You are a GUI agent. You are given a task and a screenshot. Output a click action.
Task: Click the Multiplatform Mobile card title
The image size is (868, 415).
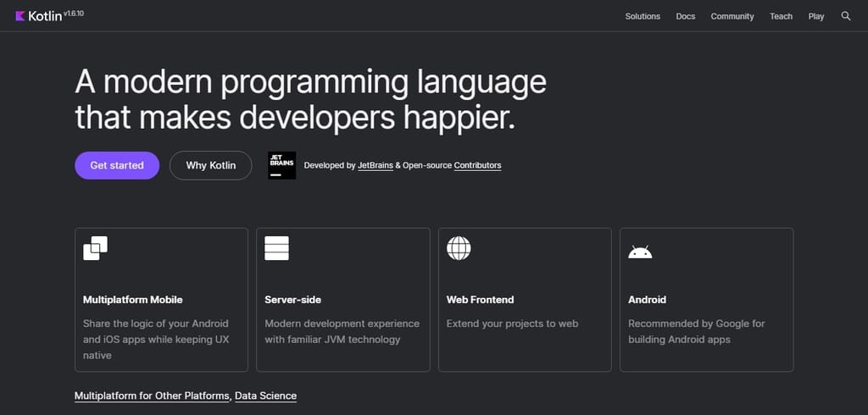coord(133,299)
